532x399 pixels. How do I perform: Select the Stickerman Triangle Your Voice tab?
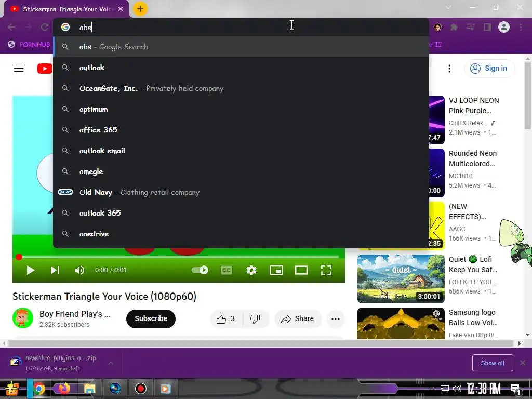pos(66,9)
